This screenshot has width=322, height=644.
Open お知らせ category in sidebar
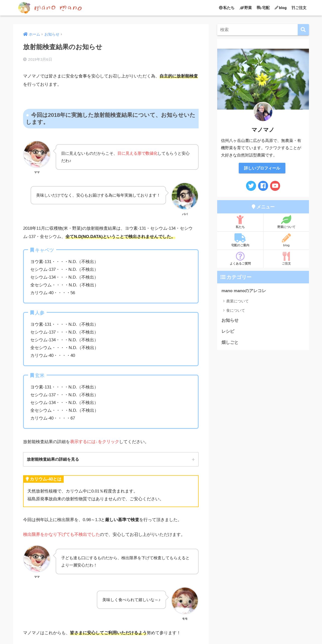coord(230,320)
